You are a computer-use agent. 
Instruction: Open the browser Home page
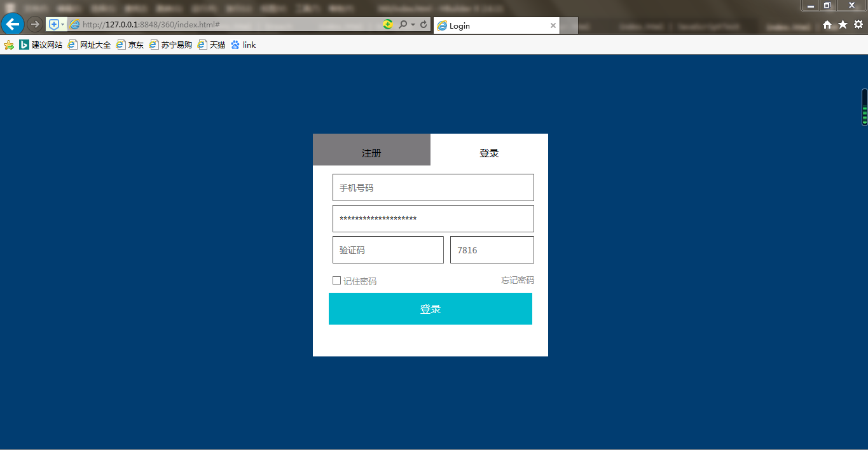pyautogui.click(x=826, y=25)
